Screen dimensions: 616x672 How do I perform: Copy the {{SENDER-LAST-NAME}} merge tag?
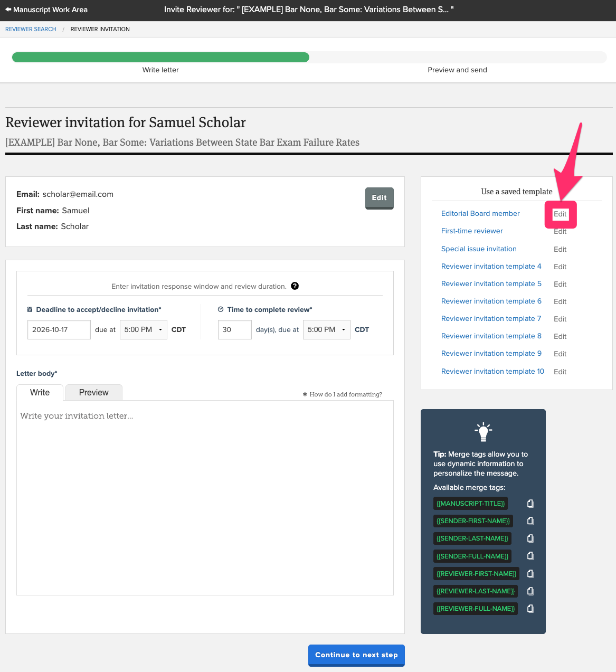point(530,538)
